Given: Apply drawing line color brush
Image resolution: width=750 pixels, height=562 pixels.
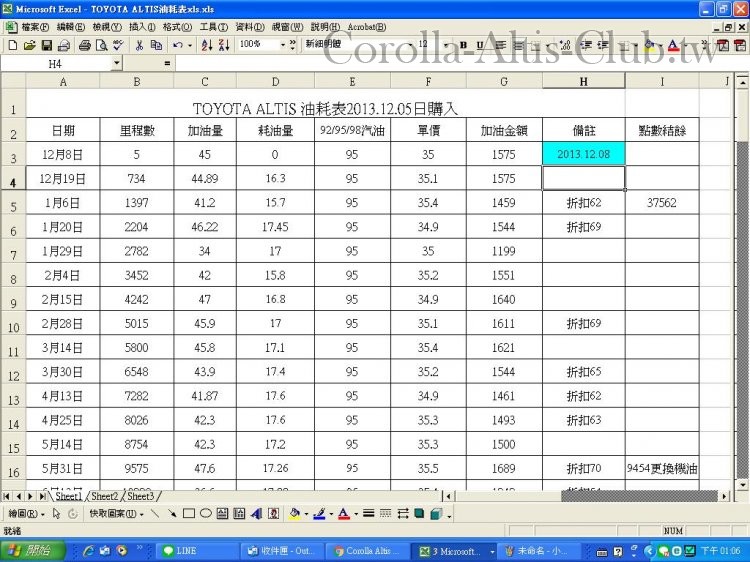Looking at the screenshot, I should tap(319, 514).
